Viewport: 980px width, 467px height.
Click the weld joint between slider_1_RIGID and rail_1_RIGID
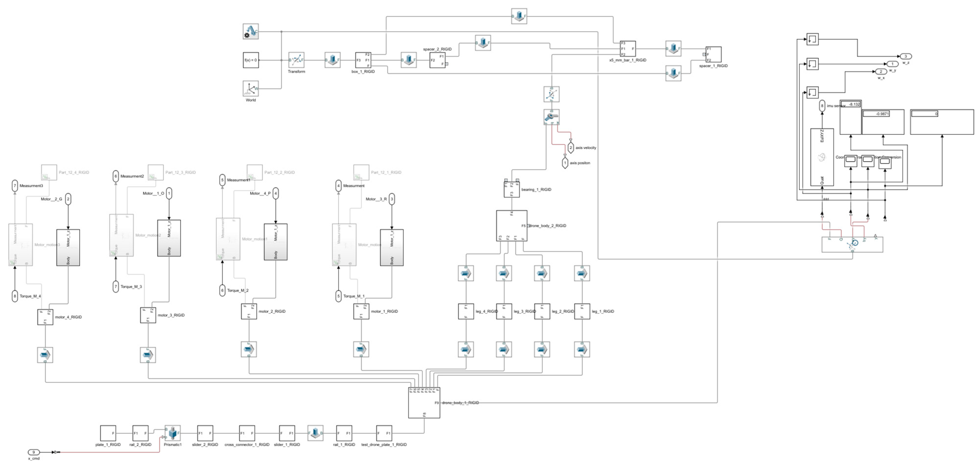(x=315, y=433)
